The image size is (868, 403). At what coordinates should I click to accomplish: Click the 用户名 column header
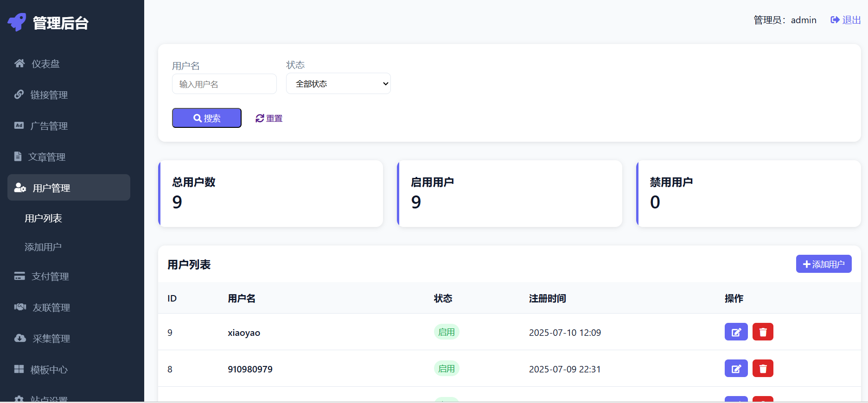pos(242,298)
